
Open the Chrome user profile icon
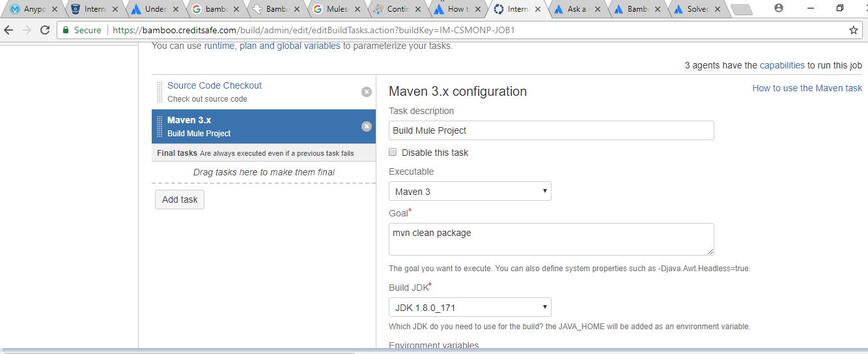click(x=778, y=8)
